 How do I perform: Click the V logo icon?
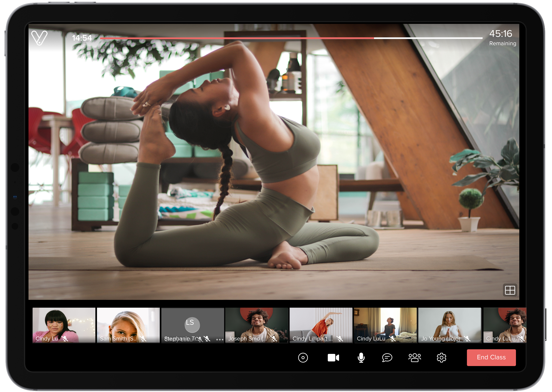[x=39, y=38]
